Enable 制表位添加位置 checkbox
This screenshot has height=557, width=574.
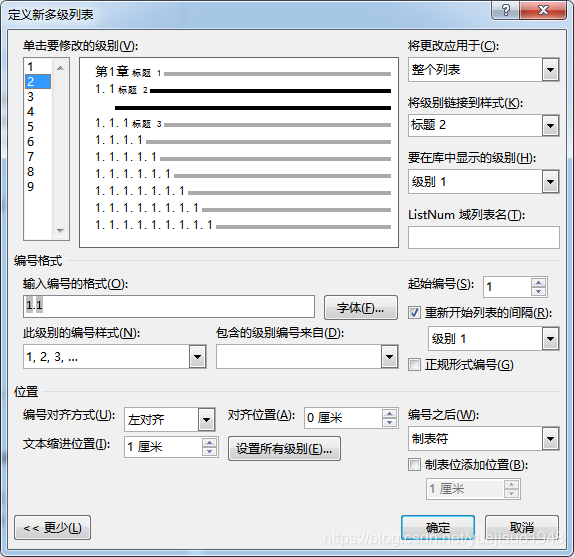pyautogui.click(x=414, y=464)
